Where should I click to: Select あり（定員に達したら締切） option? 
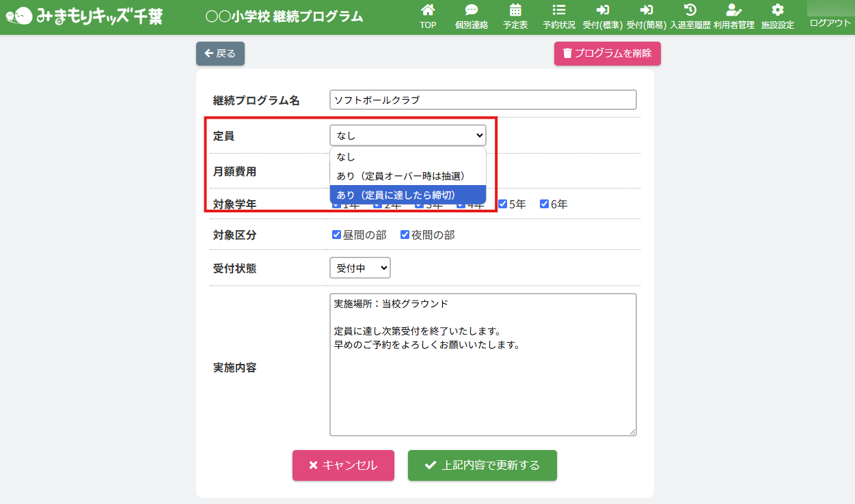click(x=407, y=195)
